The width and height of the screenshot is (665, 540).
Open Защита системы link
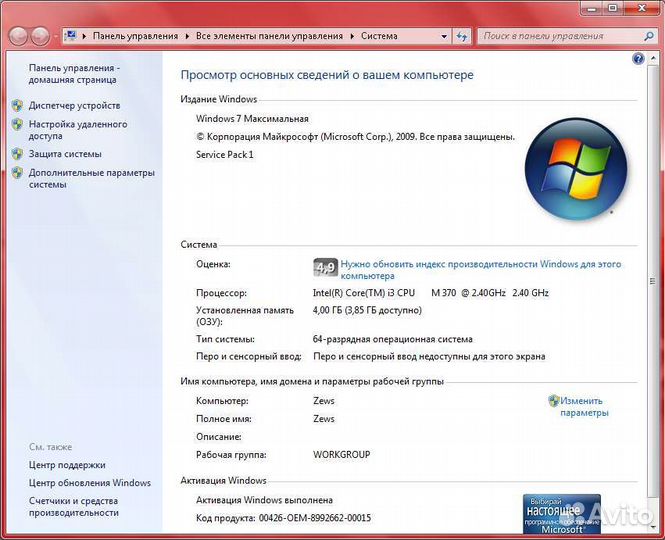pos(65,154)
